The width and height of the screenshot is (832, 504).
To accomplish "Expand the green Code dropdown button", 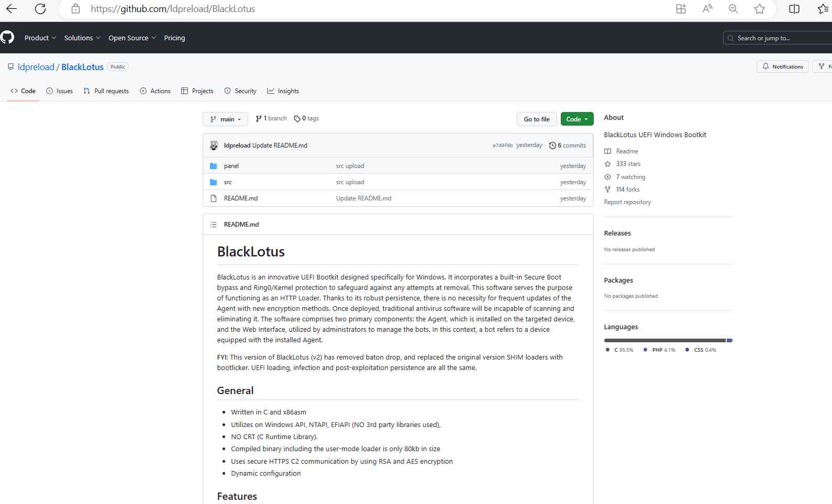I will pyautogui.click(x=576, y=119).
